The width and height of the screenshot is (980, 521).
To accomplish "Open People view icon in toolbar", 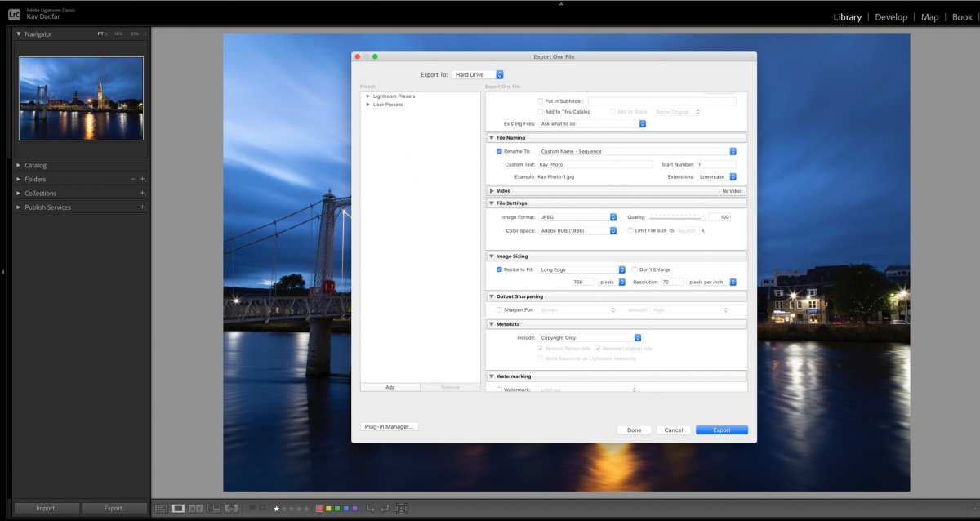I will (x=232, y=508).
